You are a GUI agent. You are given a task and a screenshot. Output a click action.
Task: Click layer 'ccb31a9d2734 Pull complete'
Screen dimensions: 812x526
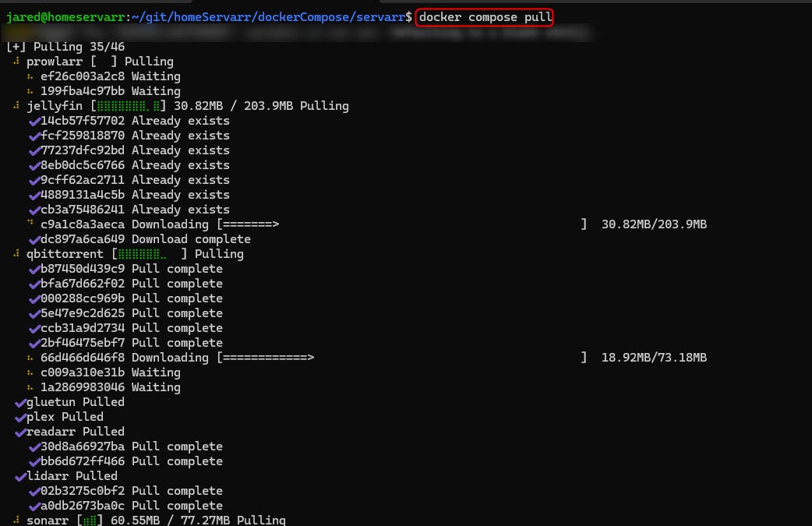pos(132,328)
